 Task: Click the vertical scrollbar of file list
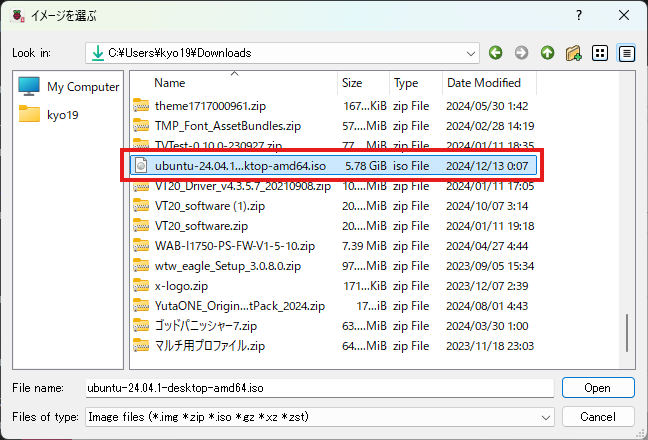coord(627,332)
